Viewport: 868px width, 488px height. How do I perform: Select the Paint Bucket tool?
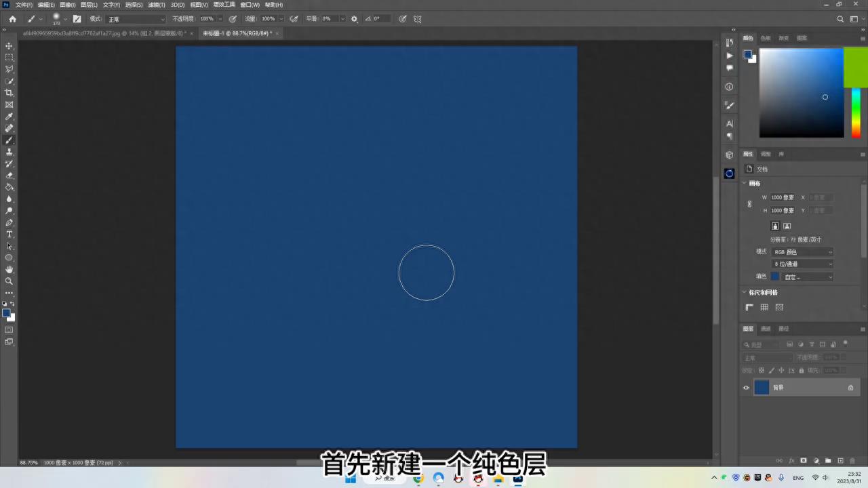click(9, 187)
